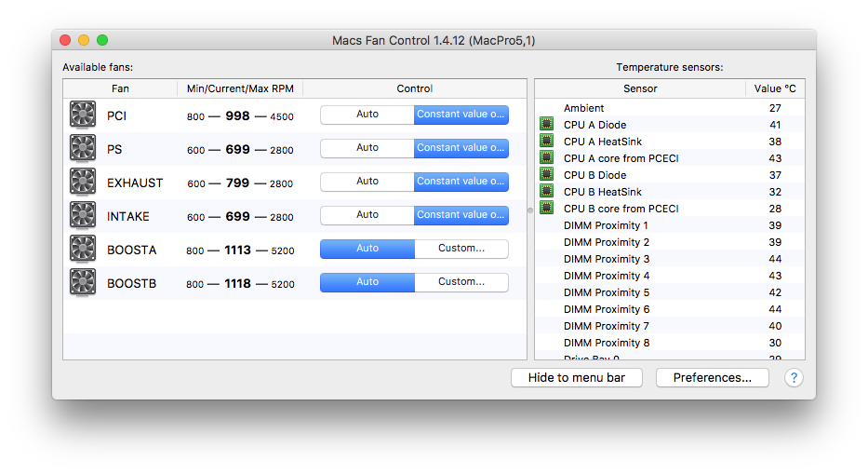This screenshot has width=868, height=474.
Task: Open Custom control for BOOSTA fan
Action: click(461, 249)
